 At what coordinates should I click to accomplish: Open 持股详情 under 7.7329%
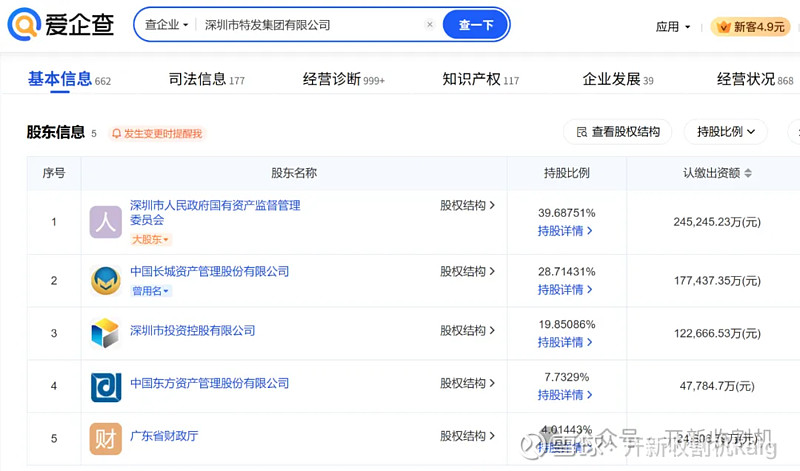(565, 395)
